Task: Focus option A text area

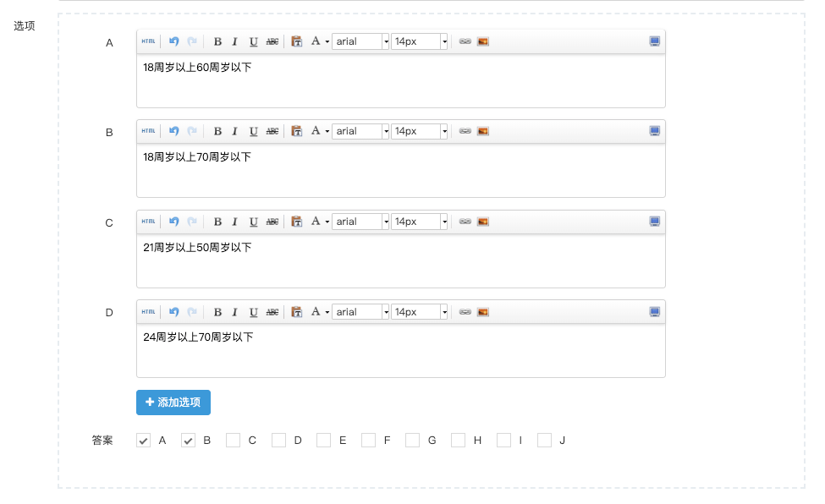Action: (401, 80)
